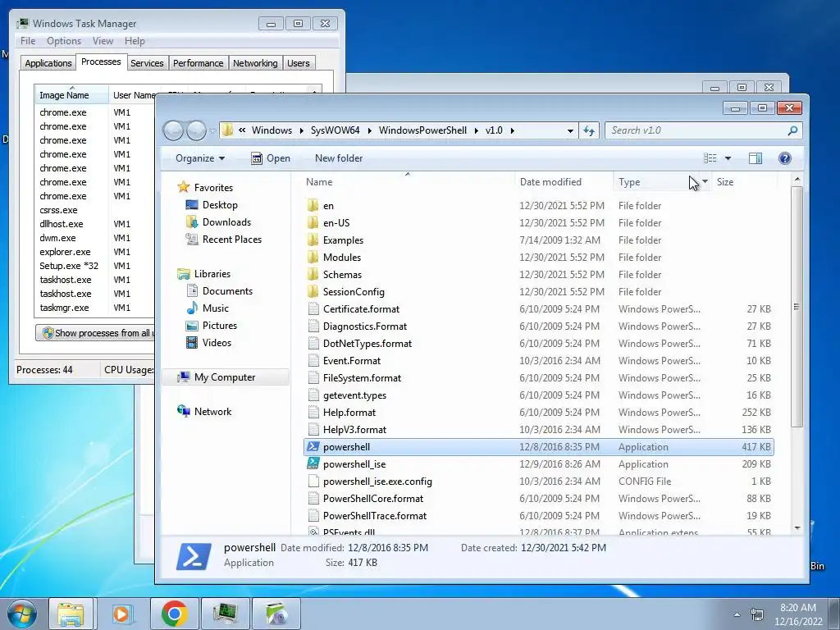The height and width of the screenshot is (630, 840).
Task: Expand breadcrumb arrow after WindowsPowerShell
Action: 477,130
